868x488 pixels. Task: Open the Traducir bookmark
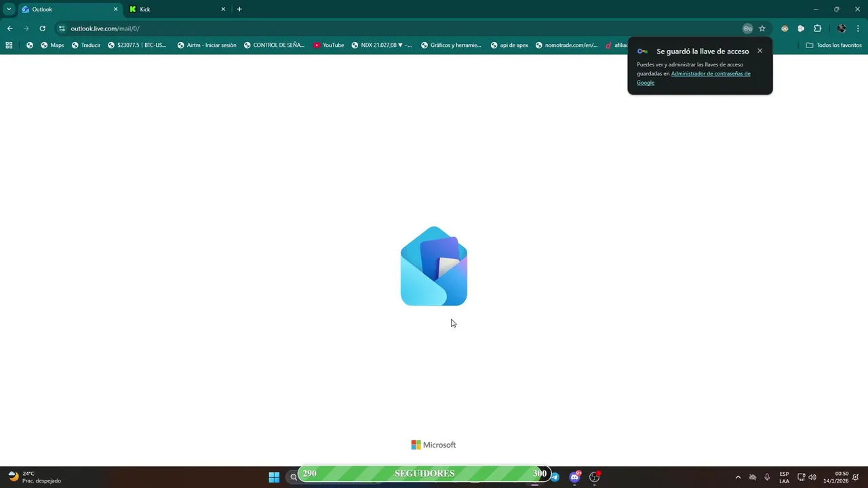pos(86,45)
